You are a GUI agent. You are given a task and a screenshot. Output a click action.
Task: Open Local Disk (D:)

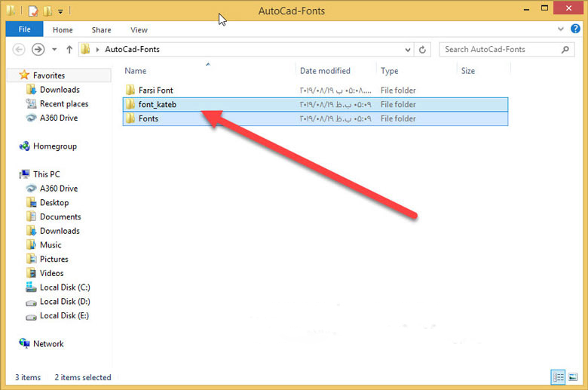coord(65,302)
